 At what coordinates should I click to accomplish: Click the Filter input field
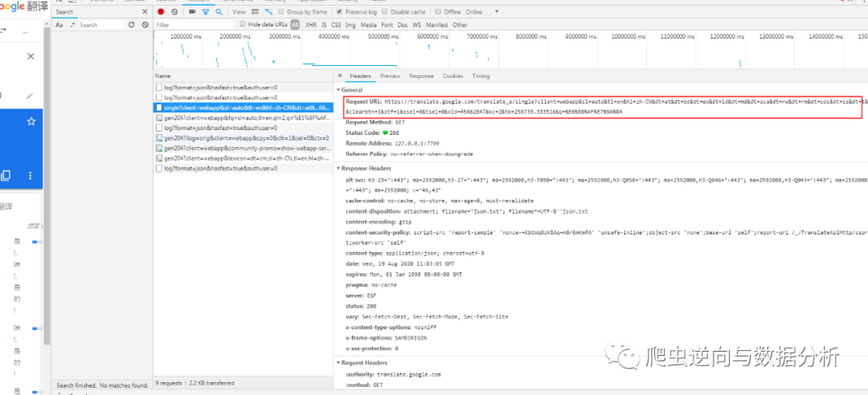pyautogui.click(x=194, y=25)
